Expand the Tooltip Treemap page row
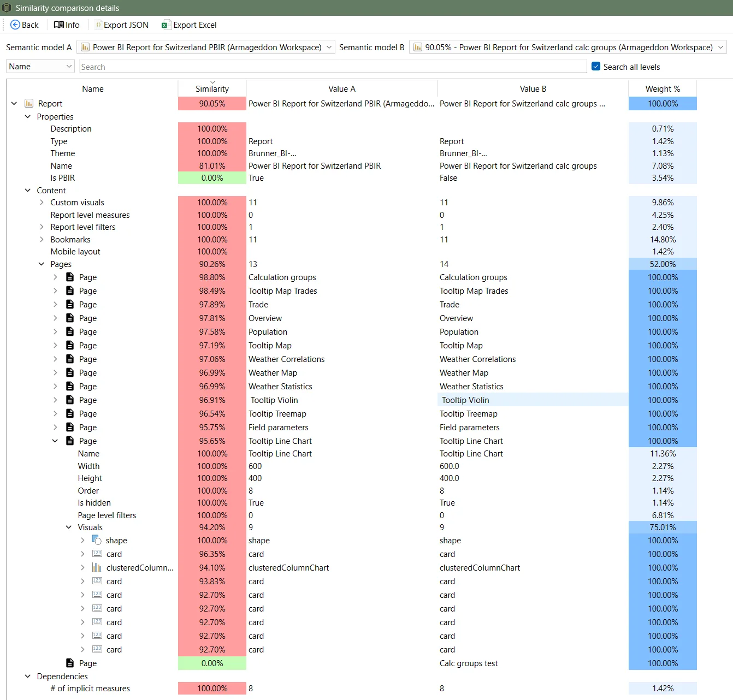Image resolution: width=733 pixels, height=700 pixels. pos(55,413)
